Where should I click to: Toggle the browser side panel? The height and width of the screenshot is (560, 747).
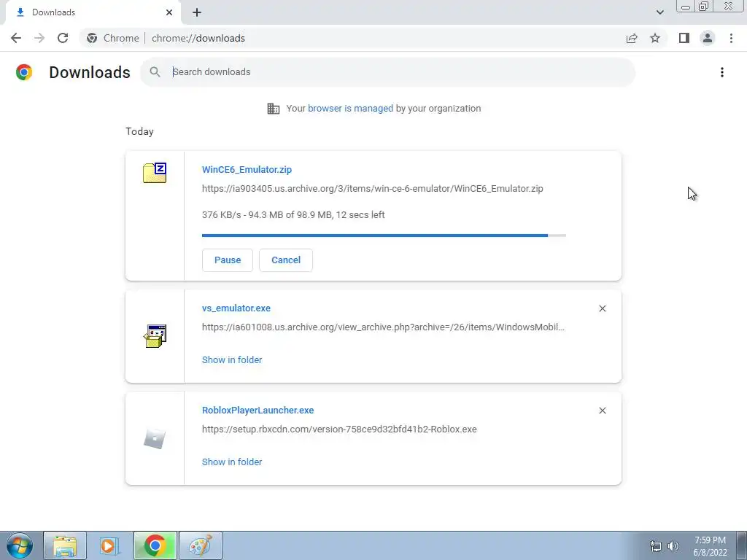(684, 38)
